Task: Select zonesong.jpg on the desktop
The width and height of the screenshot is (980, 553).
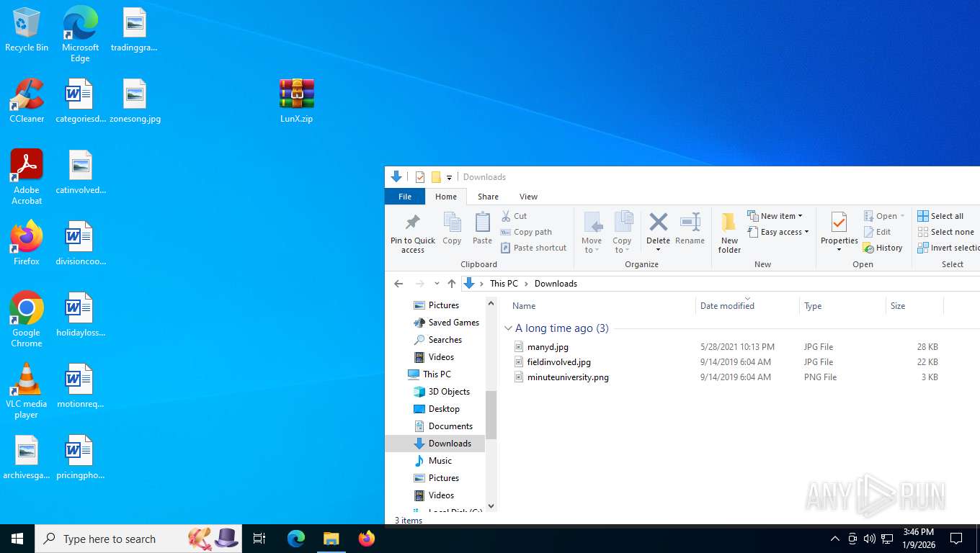Action: tap(135, 102)
